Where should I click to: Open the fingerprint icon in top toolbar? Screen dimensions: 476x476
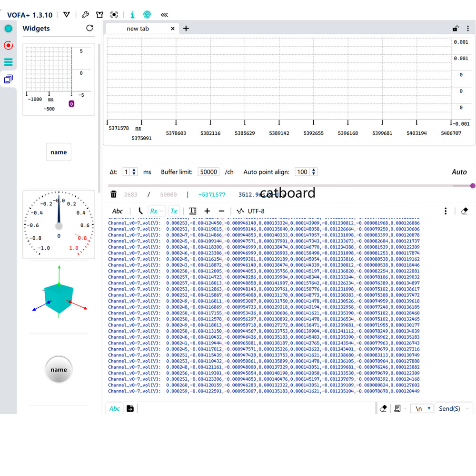148,15
